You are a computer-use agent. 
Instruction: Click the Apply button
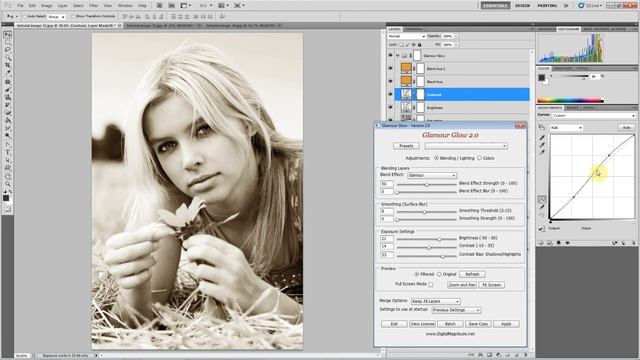pyautogui.click(x=506, y=324)
